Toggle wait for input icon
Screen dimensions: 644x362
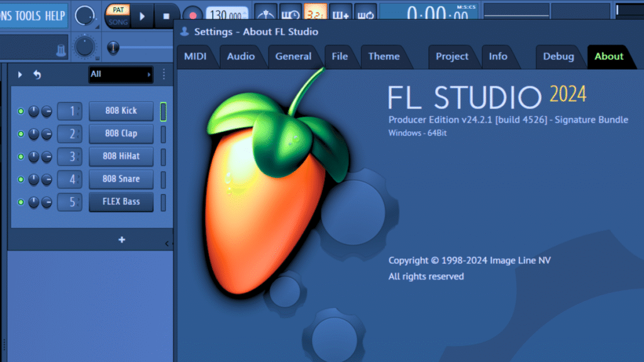291,14
